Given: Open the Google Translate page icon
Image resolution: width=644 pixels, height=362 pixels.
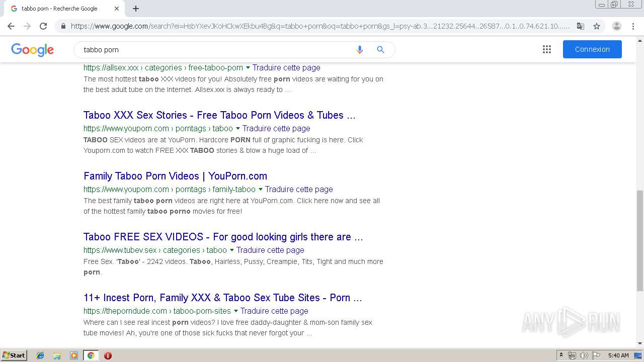Looking at the screenshot, I should coord(581,26).
